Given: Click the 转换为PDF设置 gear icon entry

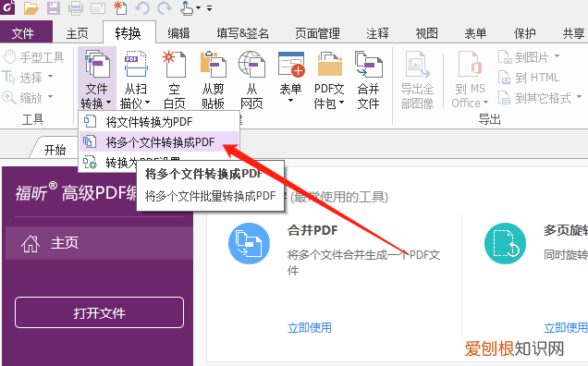Looking at the screenshot, I should coord(90,163).
